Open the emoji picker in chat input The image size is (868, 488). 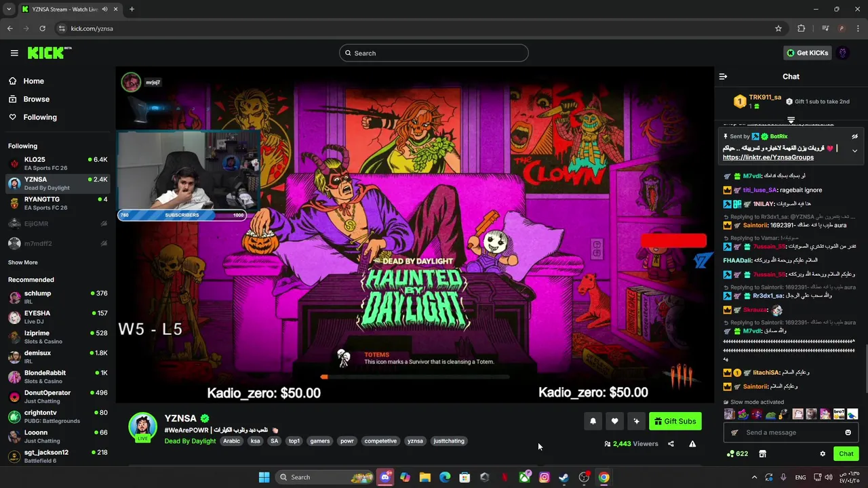848,432
